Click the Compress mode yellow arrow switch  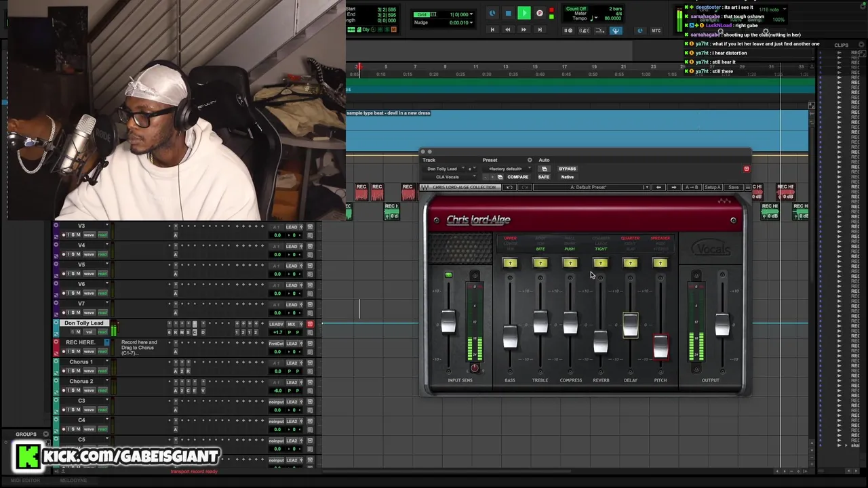[570, 263]
